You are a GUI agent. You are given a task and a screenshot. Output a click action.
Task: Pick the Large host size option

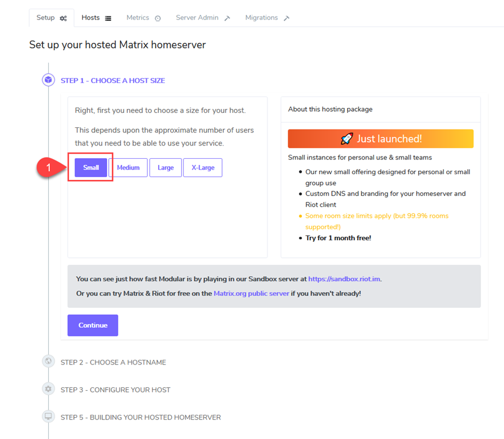(166, 168)
